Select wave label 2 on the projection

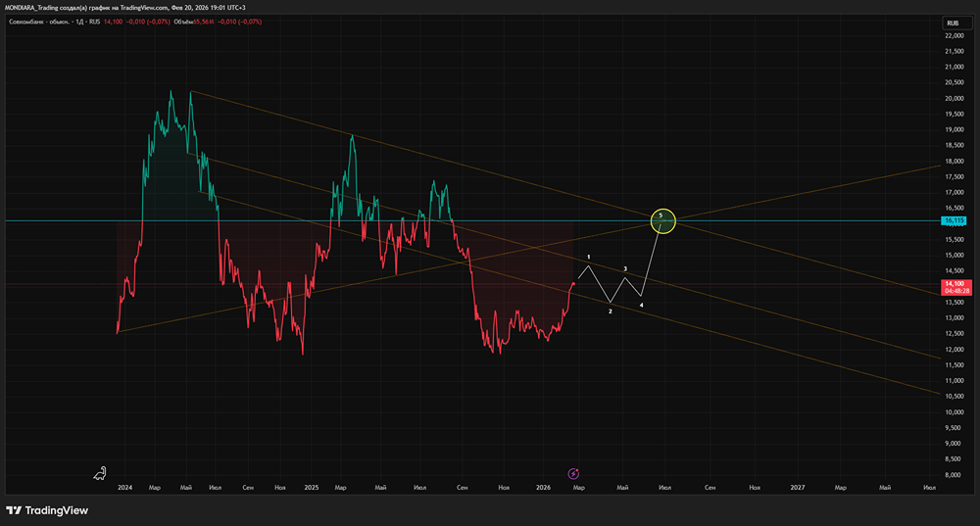pyautogui.click(x=611, y=311)
